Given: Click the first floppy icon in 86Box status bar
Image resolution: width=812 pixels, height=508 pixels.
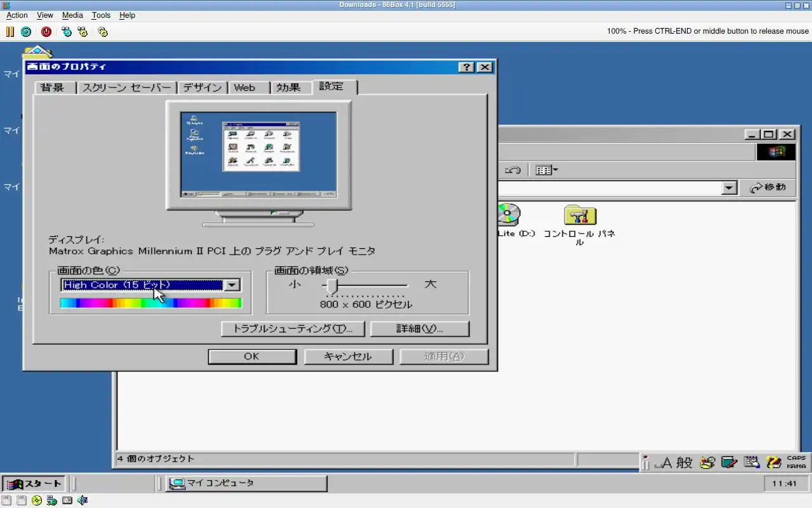Looking at the screenshot, I should 6,500.
